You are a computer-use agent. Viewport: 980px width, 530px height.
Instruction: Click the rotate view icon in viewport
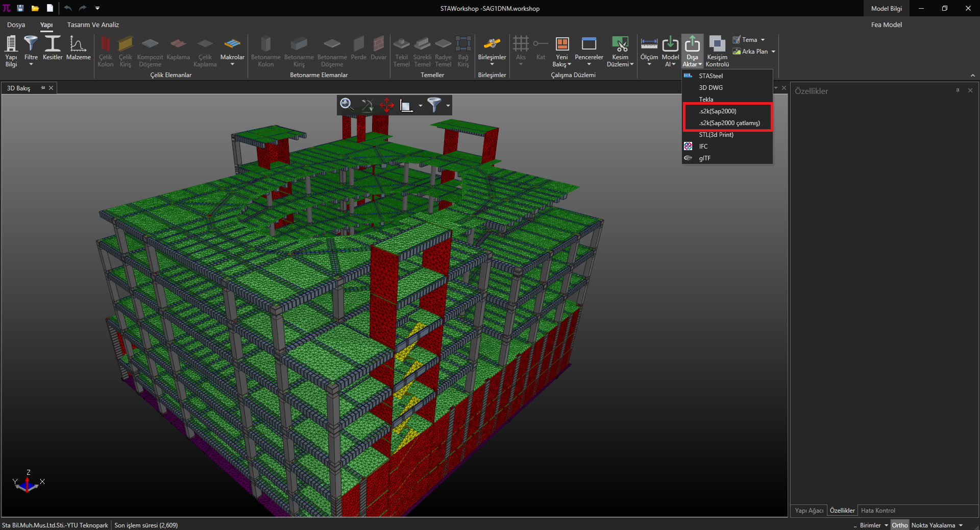366,105
